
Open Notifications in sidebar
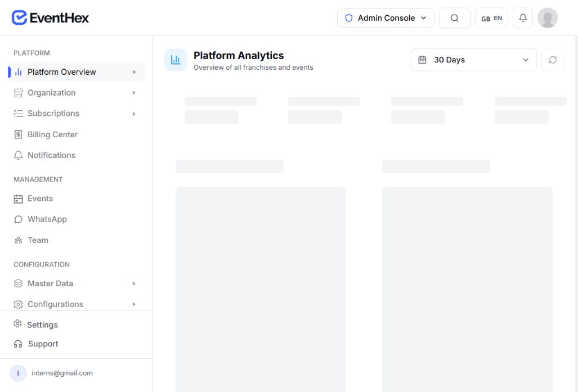[77, 155]
